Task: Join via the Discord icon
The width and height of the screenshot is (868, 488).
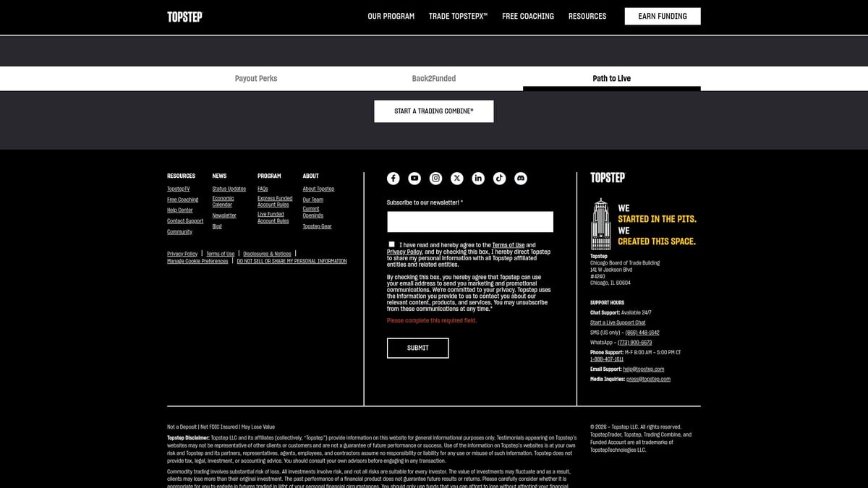Action: (521, 179)
